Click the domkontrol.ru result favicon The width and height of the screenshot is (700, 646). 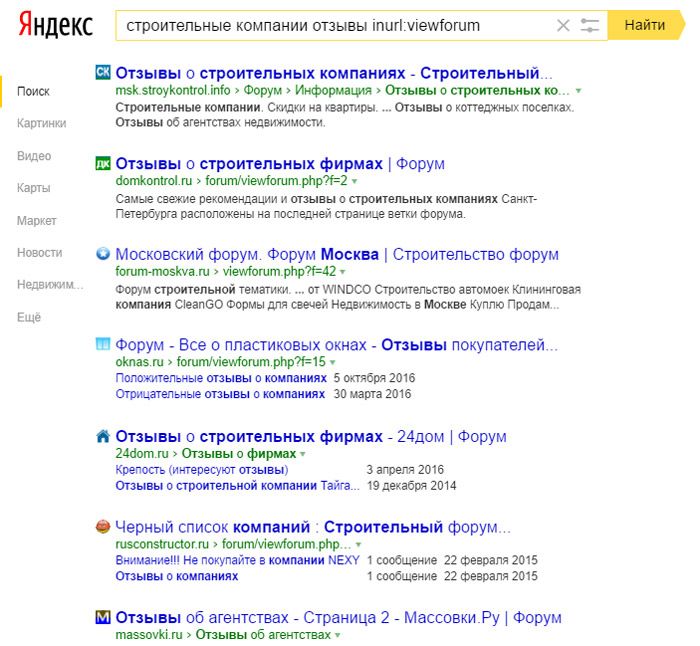pos(103,163)
